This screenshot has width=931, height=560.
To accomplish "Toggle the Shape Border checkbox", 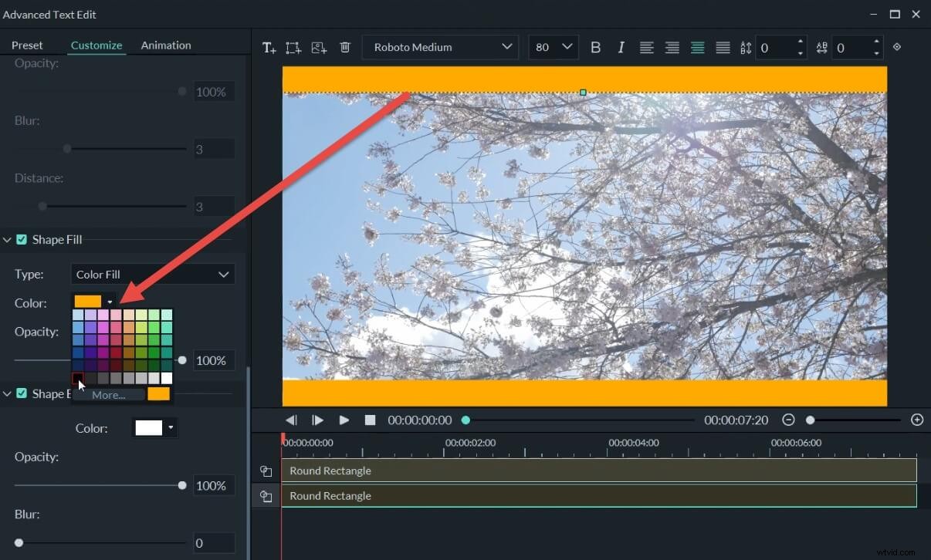I will tap(22, 393).
